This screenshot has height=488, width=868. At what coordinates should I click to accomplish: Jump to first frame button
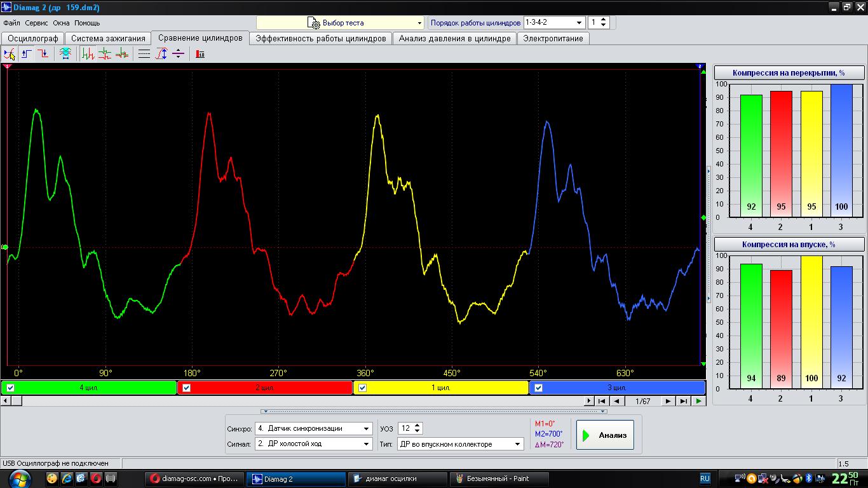602,401
